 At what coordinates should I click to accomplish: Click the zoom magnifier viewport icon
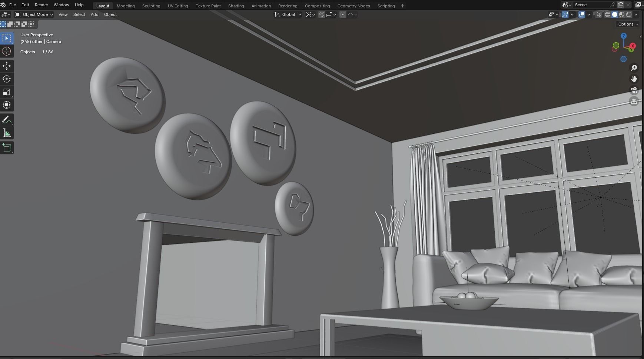[634, 68]
